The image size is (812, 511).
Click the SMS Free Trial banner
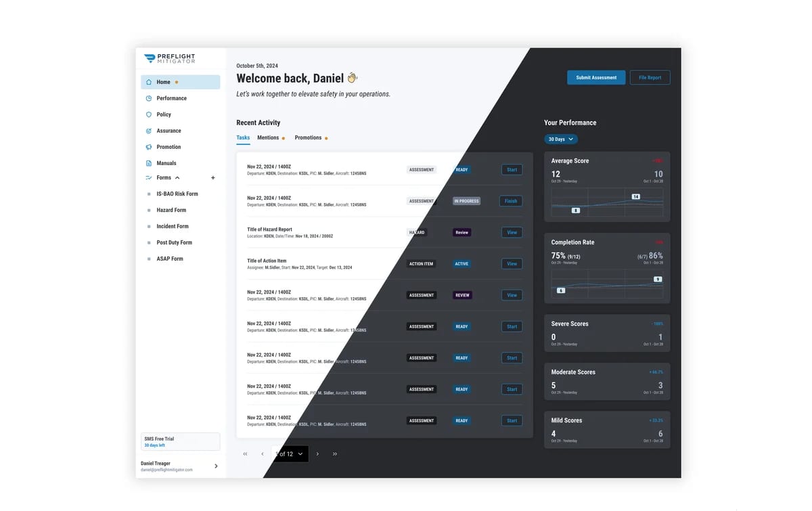point(181,442)
